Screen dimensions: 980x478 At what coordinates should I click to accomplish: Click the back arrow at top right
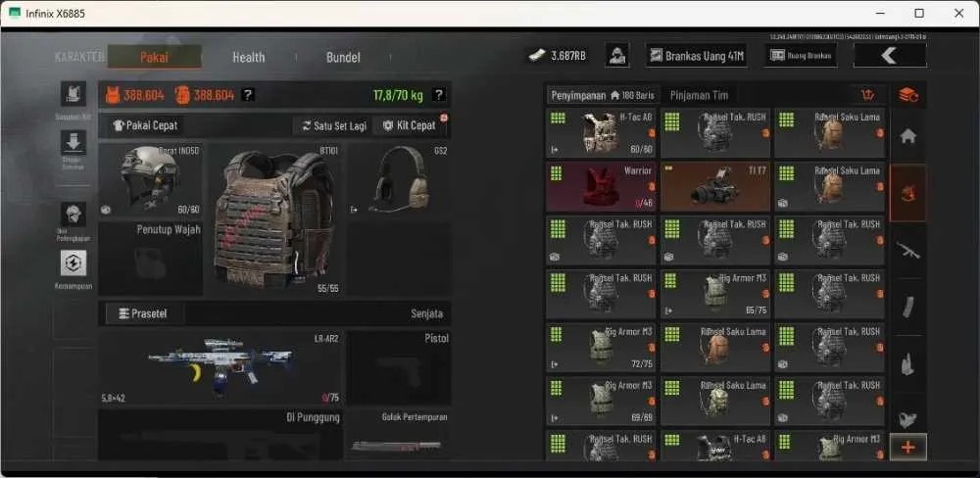click(x=890, y=56)
